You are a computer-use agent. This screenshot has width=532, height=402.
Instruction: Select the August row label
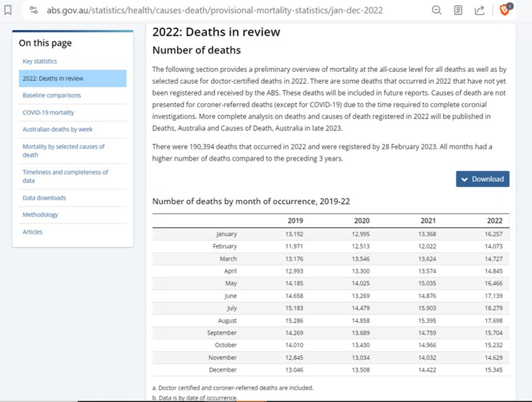[227, 321]
